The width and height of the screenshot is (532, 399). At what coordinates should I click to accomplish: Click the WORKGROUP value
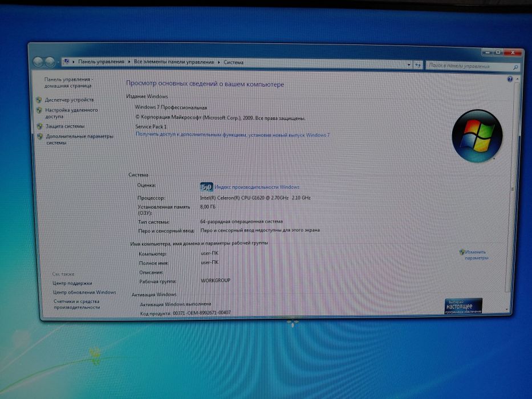tap(216, 280)
